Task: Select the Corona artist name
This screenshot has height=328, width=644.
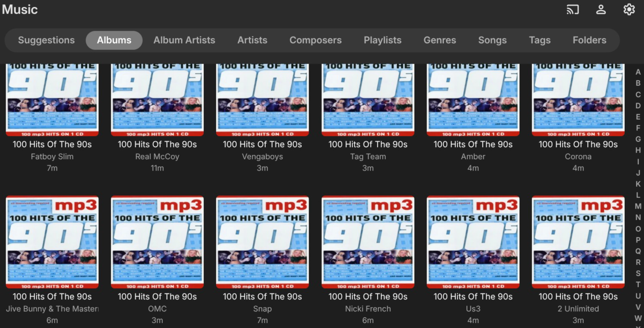Action: pos(578,157)
